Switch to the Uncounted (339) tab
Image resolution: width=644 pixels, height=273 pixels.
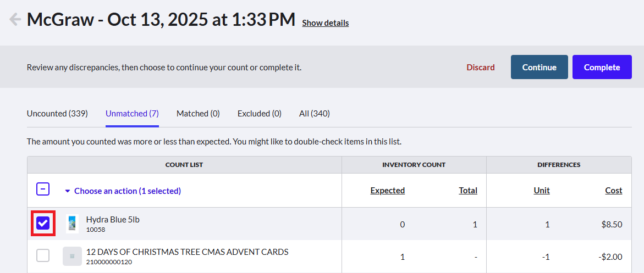tap(57, 114)
